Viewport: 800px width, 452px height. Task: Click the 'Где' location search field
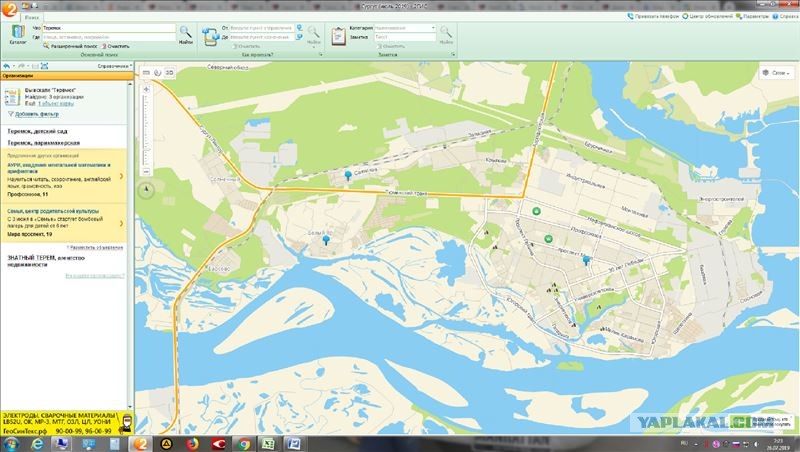pos(108,37)
